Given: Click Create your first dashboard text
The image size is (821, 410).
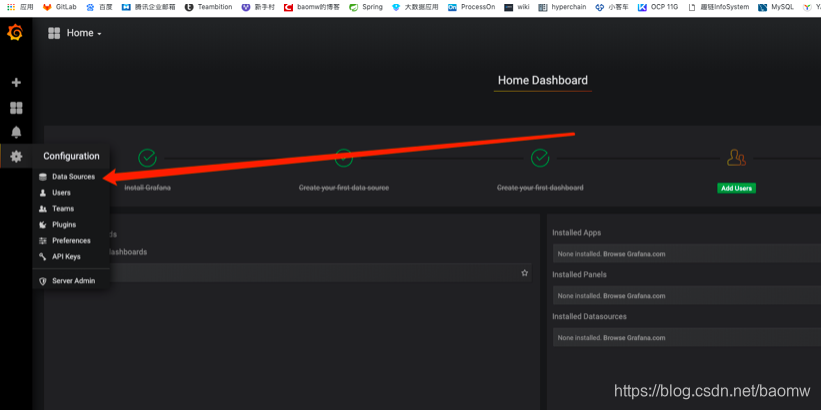Looking at the screenshot, I should (540, 187).
